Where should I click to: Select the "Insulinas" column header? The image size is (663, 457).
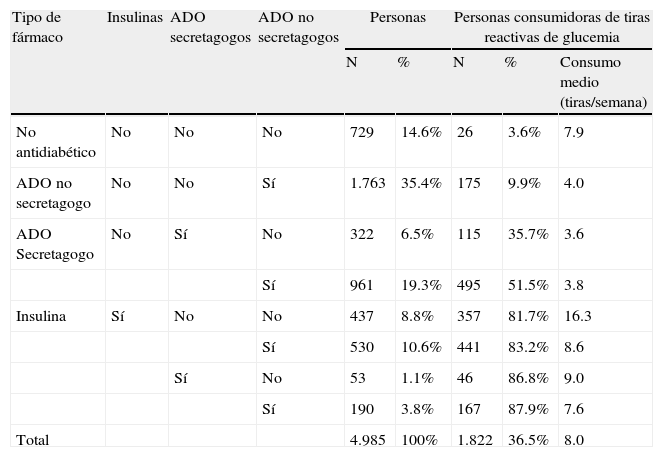[x=135, y=18]
